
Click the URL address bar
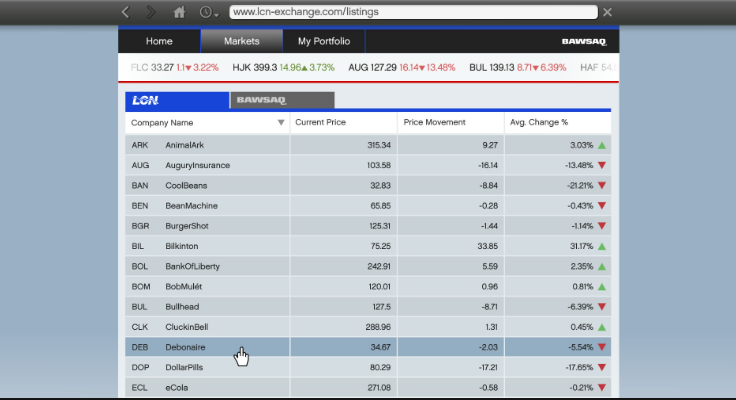pyautogui.click(x=412, y=12)
